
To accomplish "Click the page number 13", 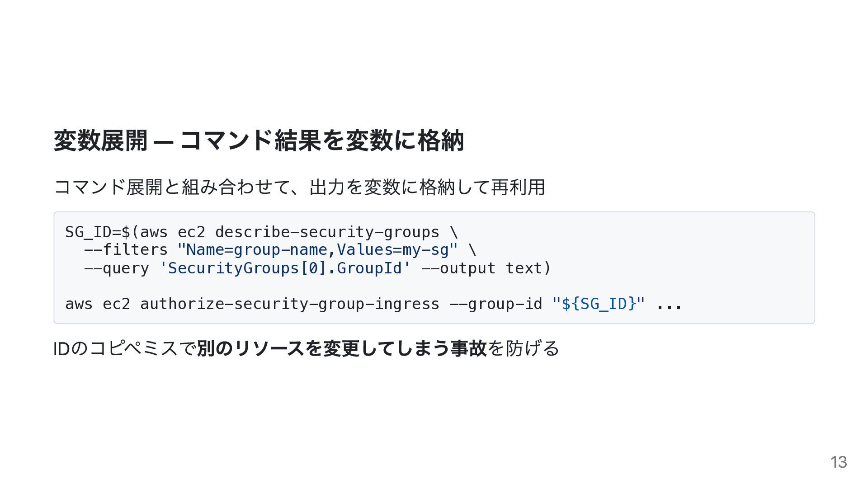I will [838, 462].
